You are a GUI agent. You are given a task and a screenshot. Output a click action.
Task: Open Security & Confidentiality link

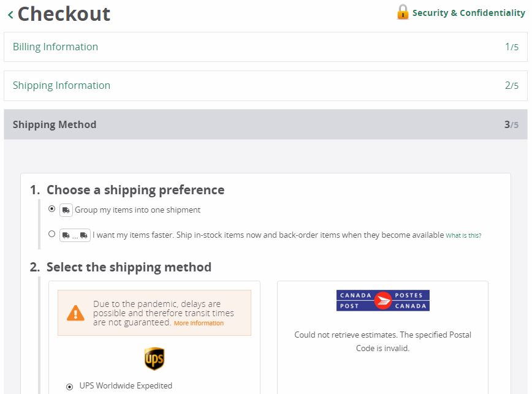(x=468, y=13)
